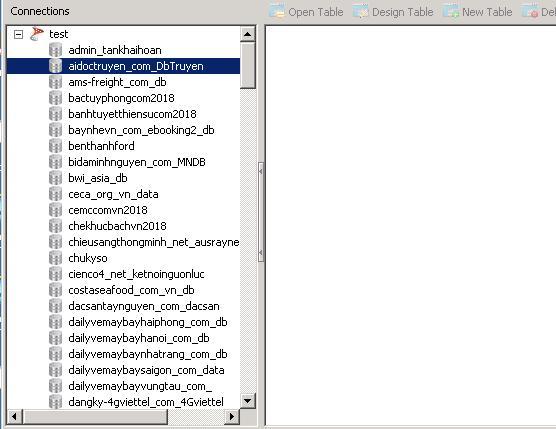This screenshot has width=556, height=429.
Task: Select the admin_tankhaihoan database icon
Action: (55, 50)
